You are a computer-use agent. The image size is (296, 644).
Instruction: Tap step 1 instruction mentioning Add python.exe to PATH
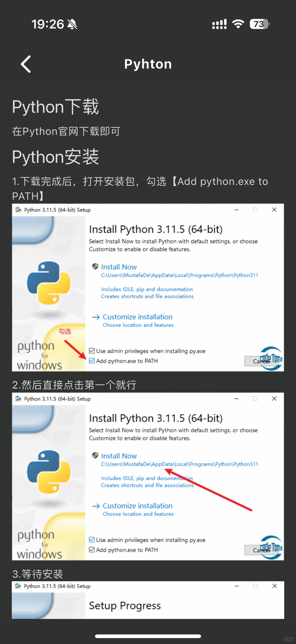tap(140, 189)
